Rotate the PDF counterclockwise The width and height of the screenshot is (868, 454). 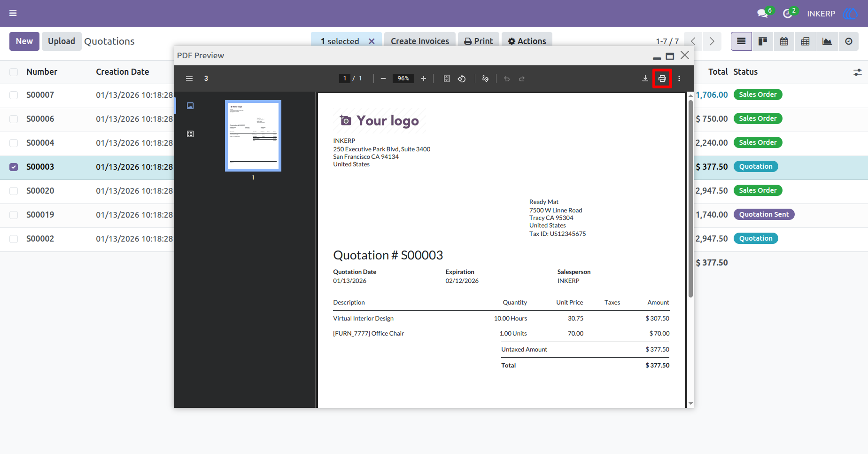coord(462,78)
